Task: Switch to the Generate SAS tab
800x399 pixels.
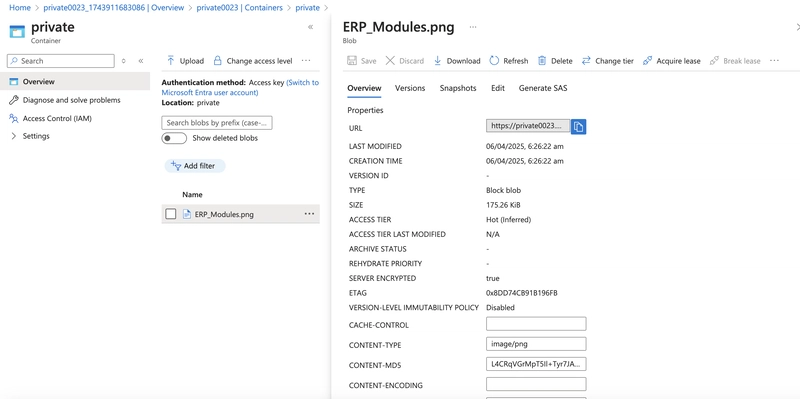Action: coord(543,88)
